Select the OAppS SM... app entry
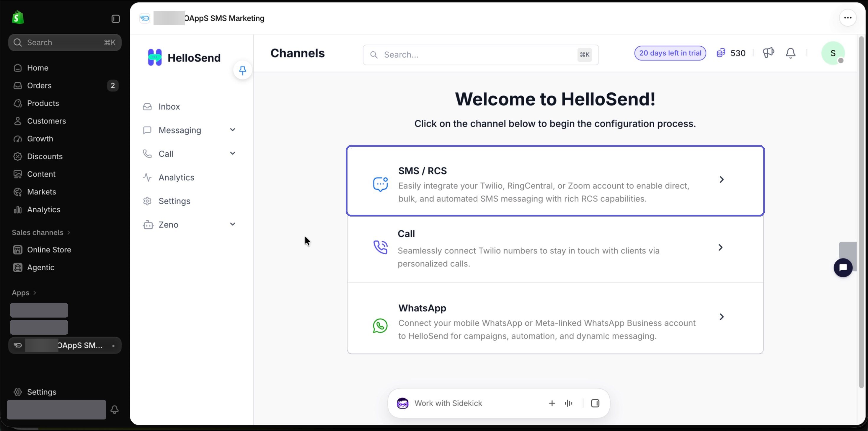This screenshot has height=431, width=868. click(65, 345)
